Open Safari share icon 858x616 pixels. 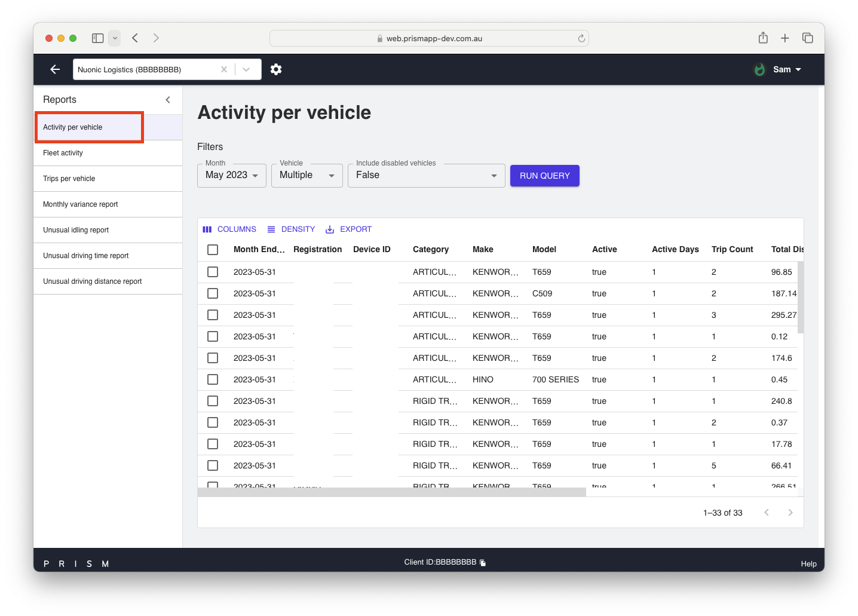pos(763,38)
